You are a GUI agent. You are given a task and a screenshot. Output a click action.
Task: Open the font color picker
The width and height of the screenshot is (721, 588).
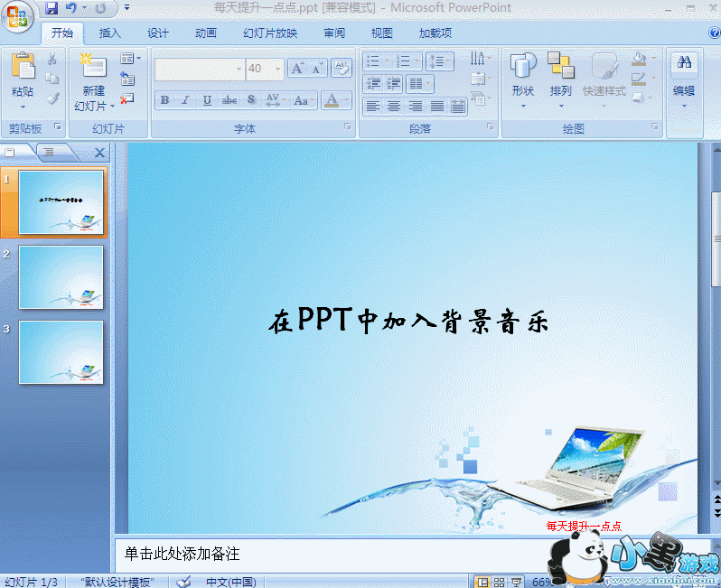coord(337,99)
